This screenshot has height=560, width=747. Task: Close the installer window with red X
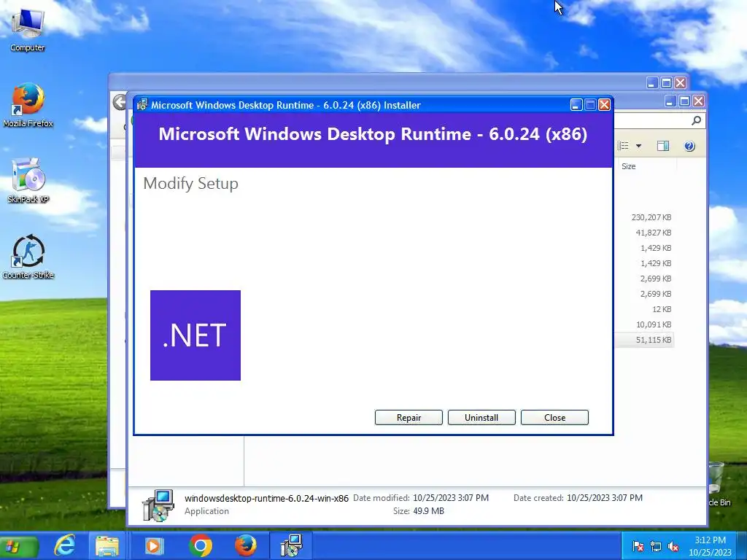point(605,105)
